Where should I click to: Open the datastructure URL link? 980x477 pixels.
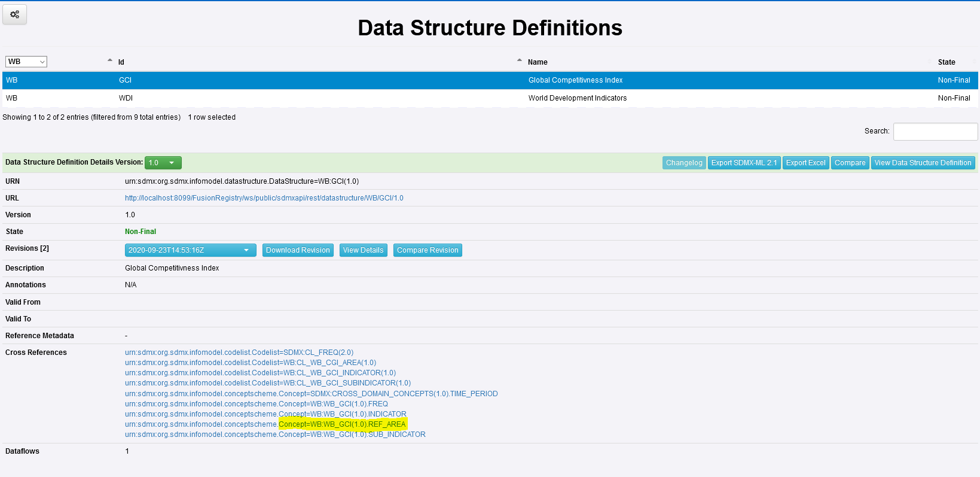(264, 198)
